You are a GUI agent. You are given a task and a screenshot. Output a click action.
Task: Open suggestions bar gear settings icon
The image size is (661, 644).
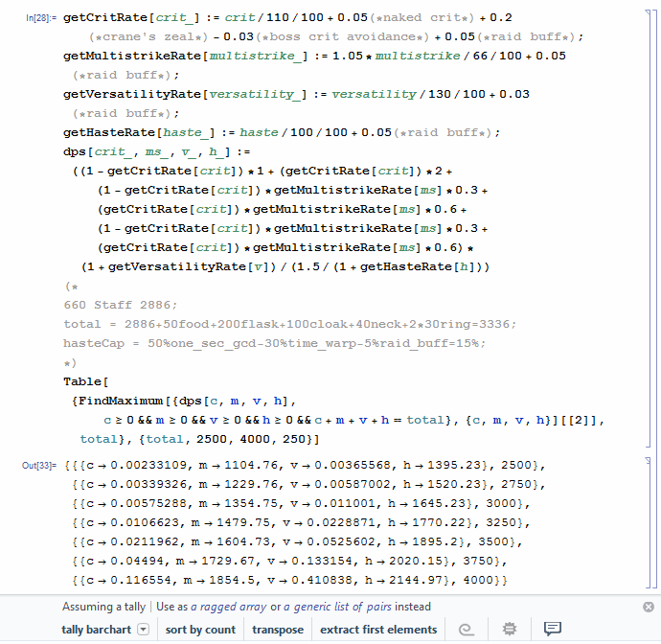510,630
